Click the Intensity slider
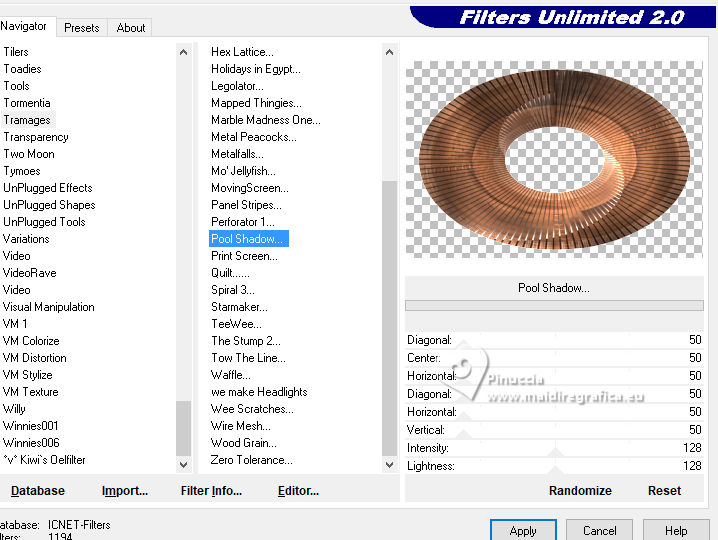 (x=554, y=447)
